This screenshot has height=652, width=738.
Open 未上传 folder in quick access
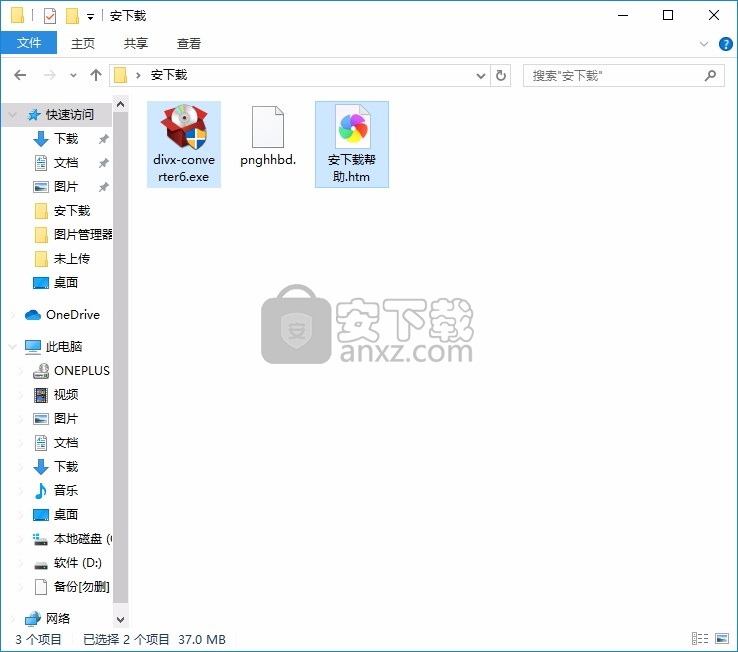click(x=72, y=258)
